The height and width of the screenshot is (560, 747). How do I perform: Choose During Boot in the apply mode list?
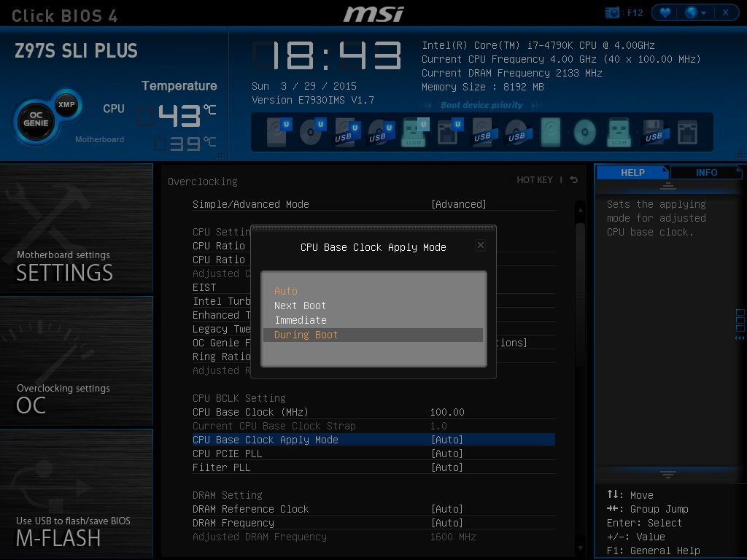click(x=373, y=335)
